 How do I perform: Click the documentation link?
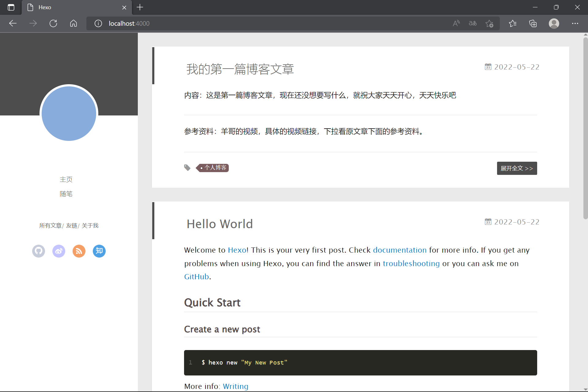coord(400,250)
